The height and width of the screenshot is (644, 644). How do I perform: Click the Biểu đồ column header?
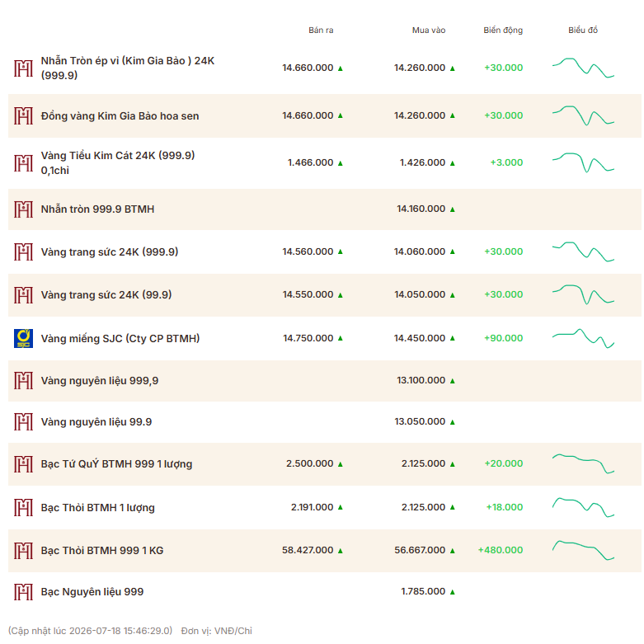pos(583,30)
